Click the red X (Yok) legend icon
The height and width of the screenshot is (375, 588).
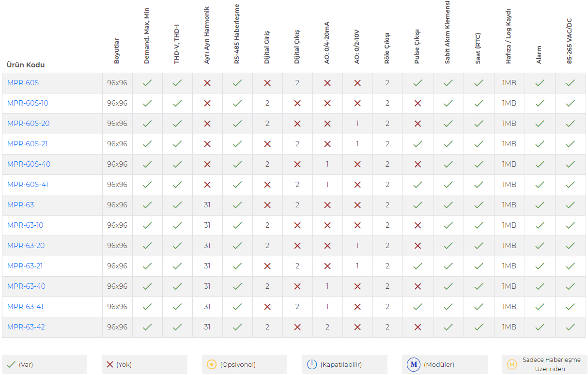pos(110,364)
